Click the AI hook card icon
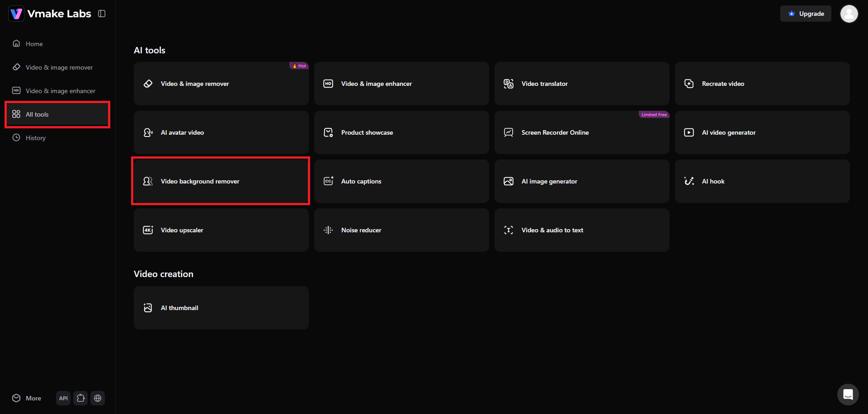This screenshot has width=868, height=414. coord(689,181)
